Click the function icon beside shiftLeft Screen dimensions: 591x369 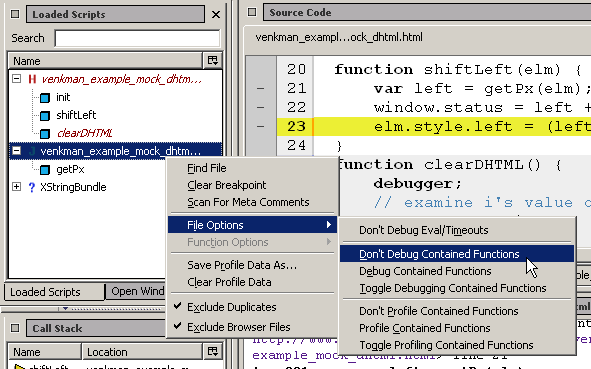45,116
